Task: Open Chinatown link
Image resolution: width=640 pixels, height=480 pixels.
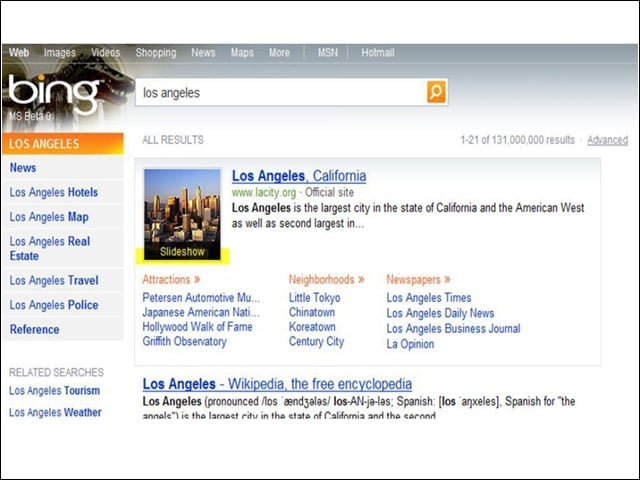Action: pos(312,312)
